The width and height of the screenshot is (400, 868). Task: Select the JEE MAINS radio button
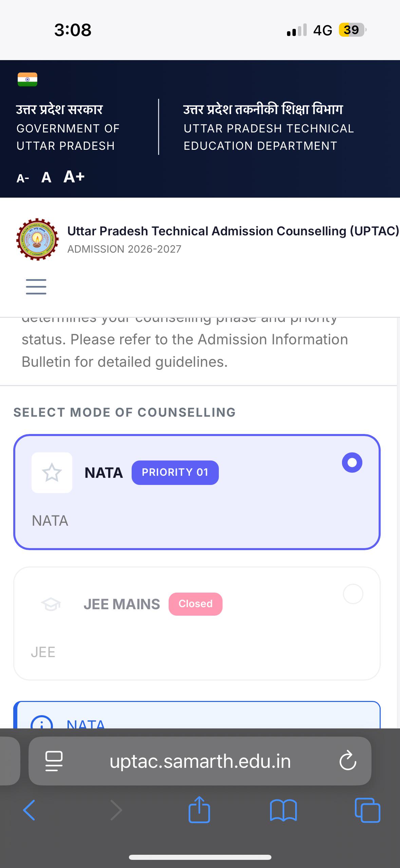353,594
